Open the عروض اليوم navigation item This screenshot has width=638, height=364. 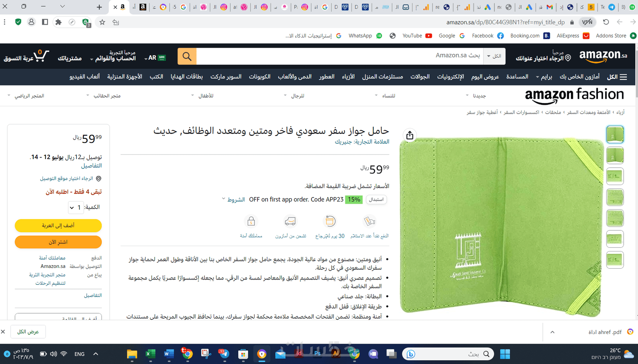tap(485, 77)
